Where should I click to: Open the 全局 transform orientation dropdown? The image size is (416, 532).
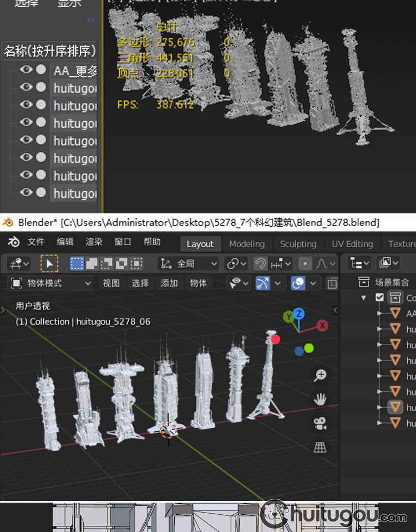click(189, 263)
